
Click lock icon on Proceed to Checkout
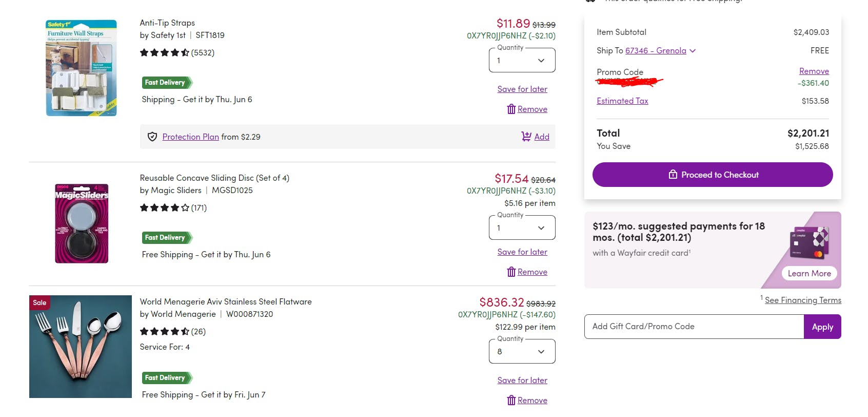coord(673,175)
